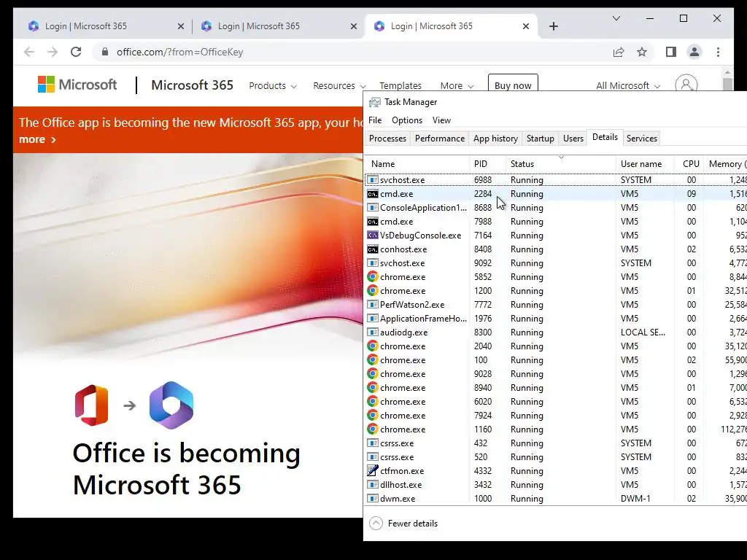Bookmark this page with the star icon

[x=642, y=52]
